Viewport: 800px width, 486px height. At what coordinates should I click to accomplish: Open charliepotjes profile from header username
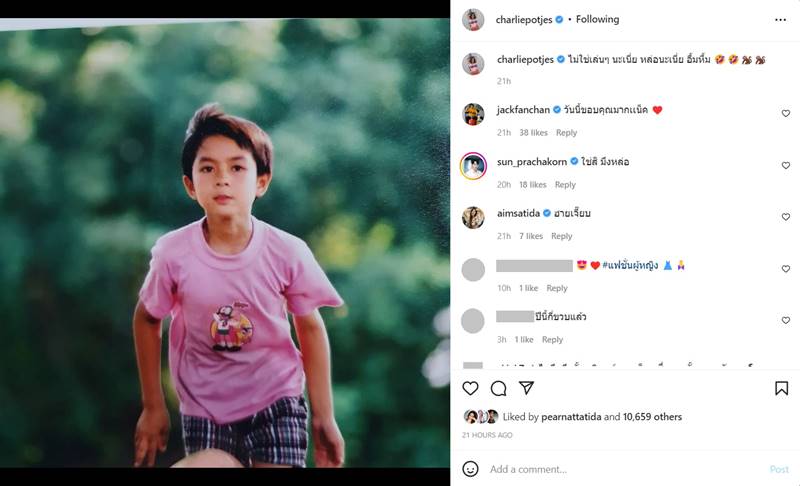point(525,19)
